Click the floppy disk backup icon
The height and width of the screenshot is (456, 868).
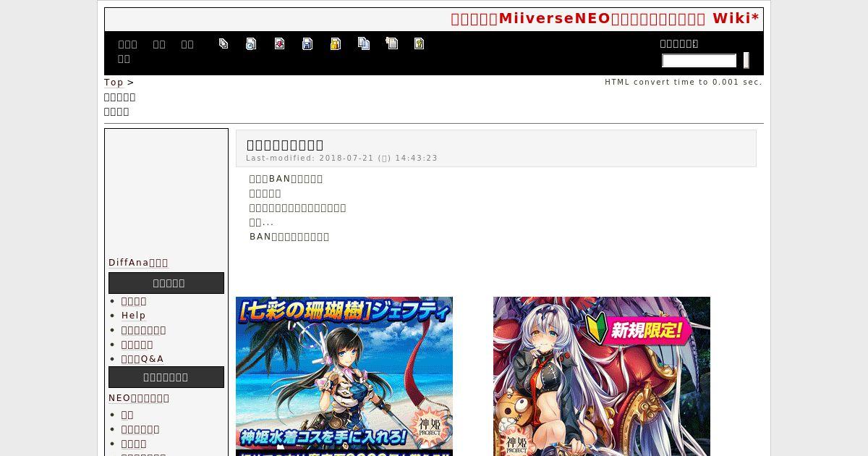click(307, 43)
